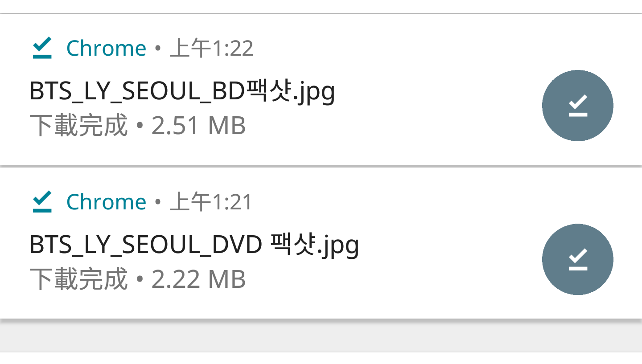Open the BTS_LY_SEOUL_DVD 팩샷.jpg download
The width and height of the screenshot is (642, 364).
pos(194,245)
